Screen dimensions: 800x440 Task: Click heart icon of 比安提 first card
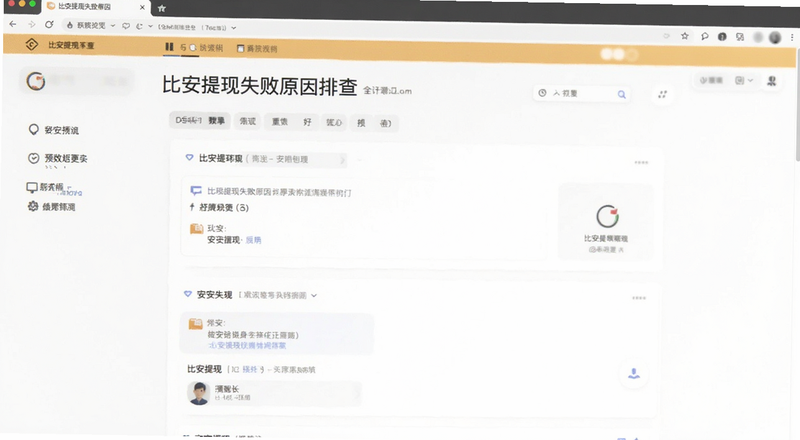coord(189,158)
